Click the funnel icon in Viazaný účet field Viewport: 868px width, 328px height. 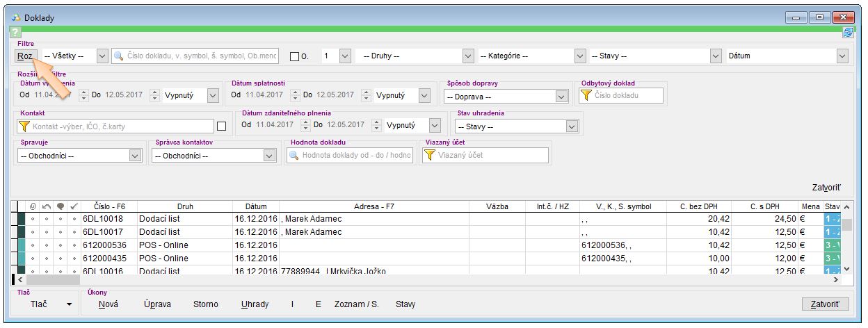click(430, 156)
